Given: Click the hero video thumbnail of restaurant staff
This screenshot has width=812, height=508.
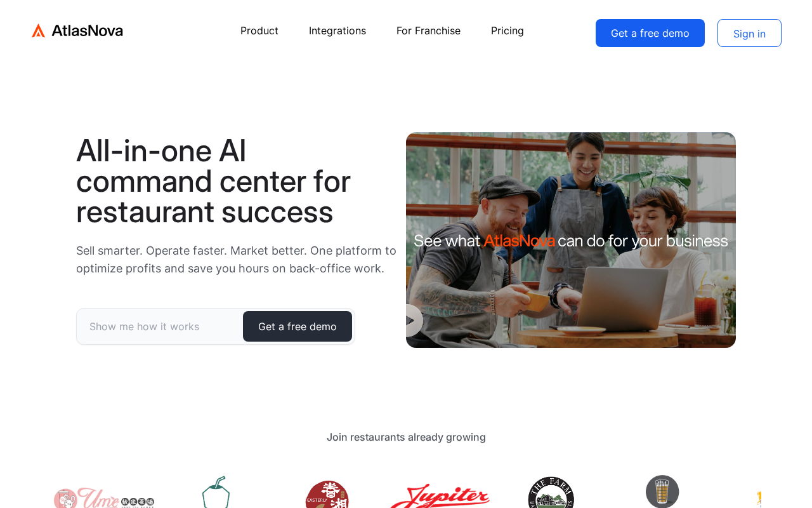Looking at the screenshot, I should tap(571, 240).
